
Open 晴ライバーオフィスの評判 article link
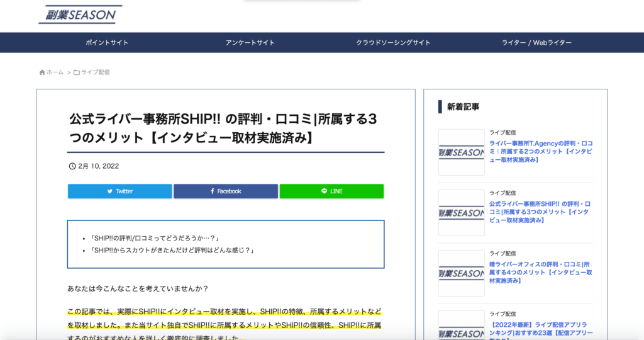(x=540, y=272)
